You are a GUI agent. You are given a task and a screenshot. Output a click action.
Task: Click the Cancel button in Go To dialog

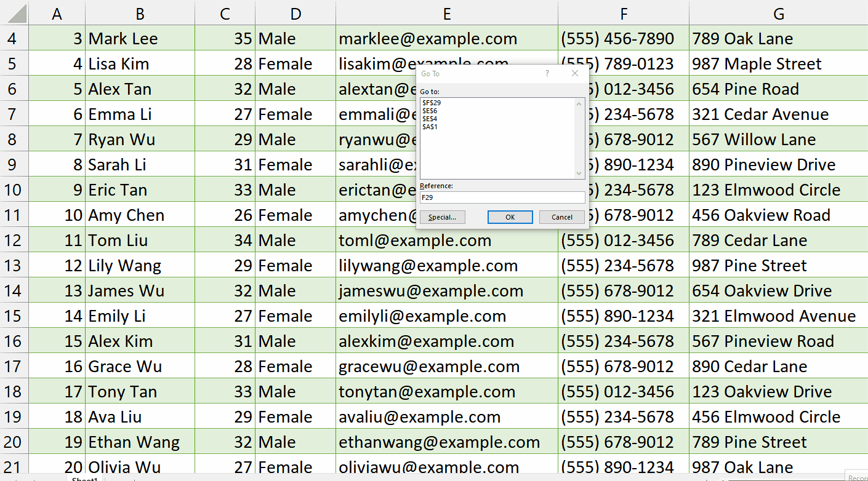(x=561, y=217)
